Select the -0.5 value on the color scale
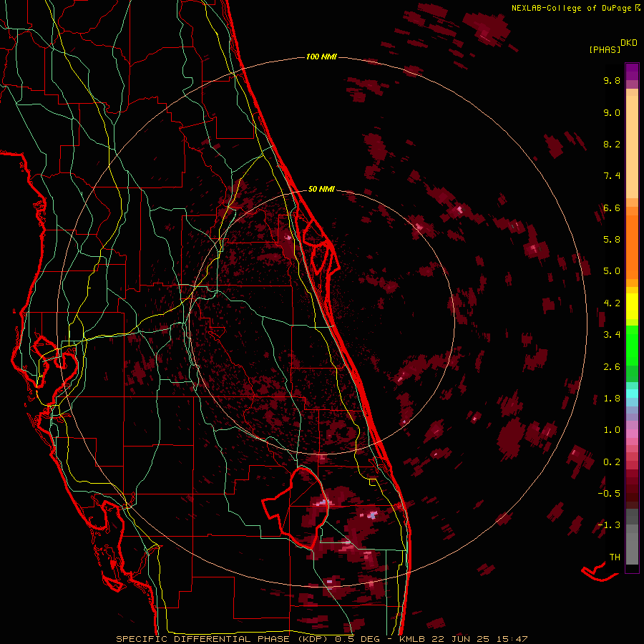The height and width of the screenshot is (644, 644). click(x=609, y=494)
